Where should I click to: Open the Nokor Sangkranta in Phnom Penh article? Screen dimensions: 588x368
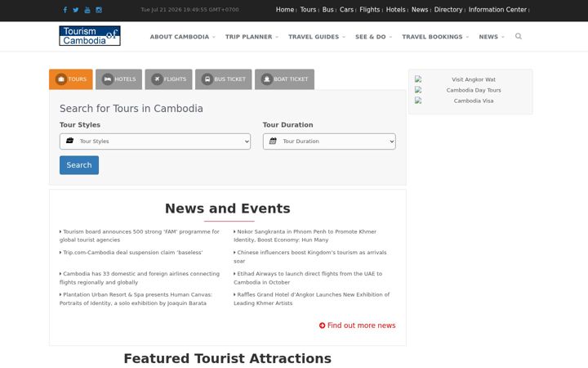coord(305,236)
